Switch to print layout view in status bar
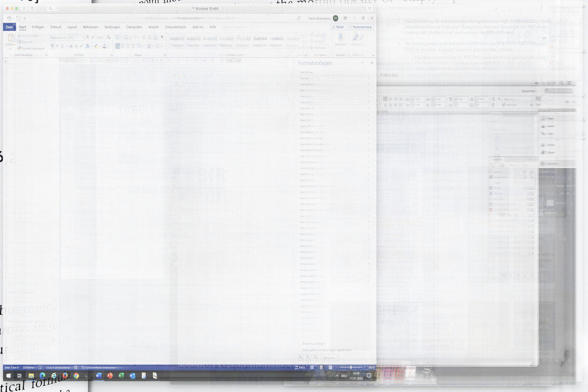Image resolution: width=588 pixels, height=392 pixels. pos(321,367)
